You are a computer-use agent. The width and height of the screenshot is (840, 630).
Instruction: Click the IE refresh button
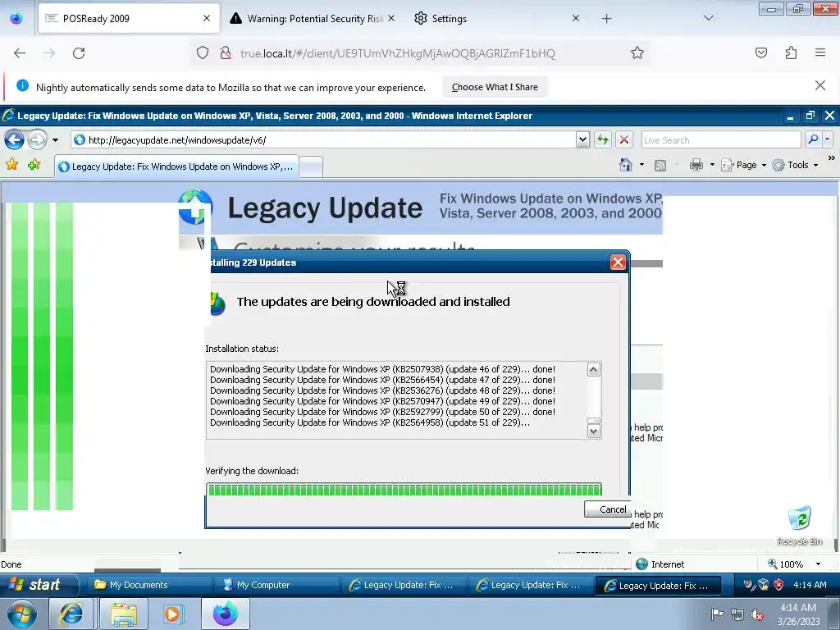(x=603, y=140)
